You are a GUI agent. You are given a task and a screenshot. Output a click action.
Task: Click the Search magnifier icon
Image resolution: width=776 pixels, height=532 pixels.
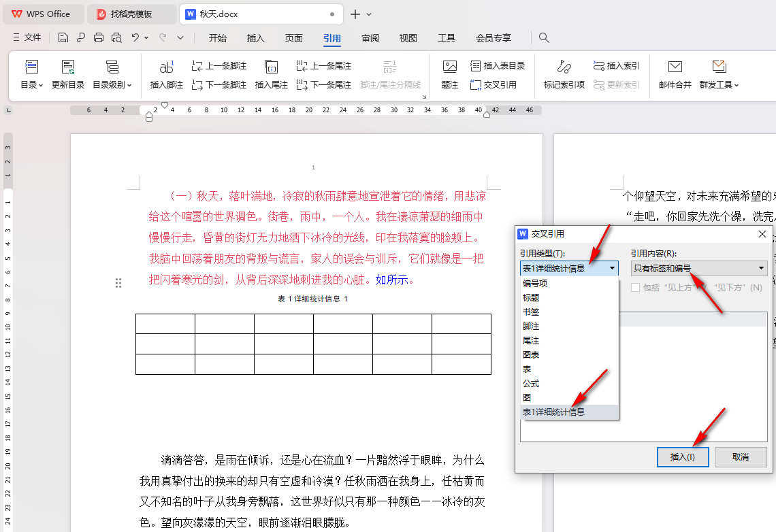coord(544,37)
